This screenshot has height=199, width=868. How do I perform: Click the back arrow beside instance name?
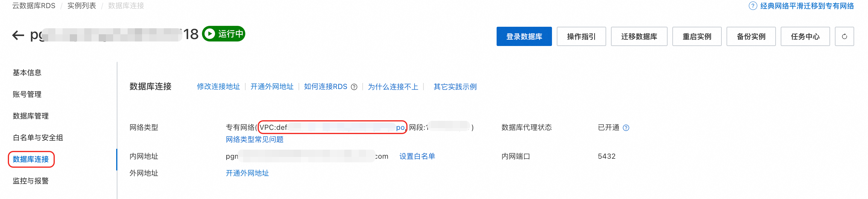coord(18,35)
